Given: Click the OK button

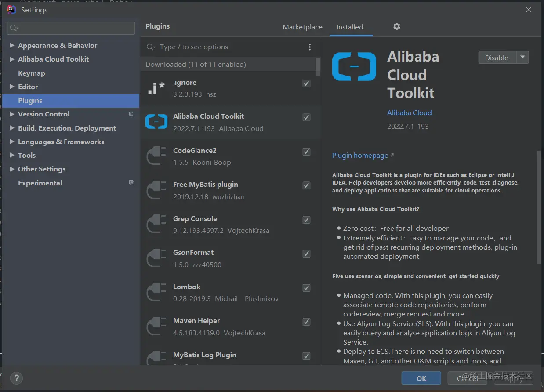Looking at the screenshot, I should [x=421, y=378].
